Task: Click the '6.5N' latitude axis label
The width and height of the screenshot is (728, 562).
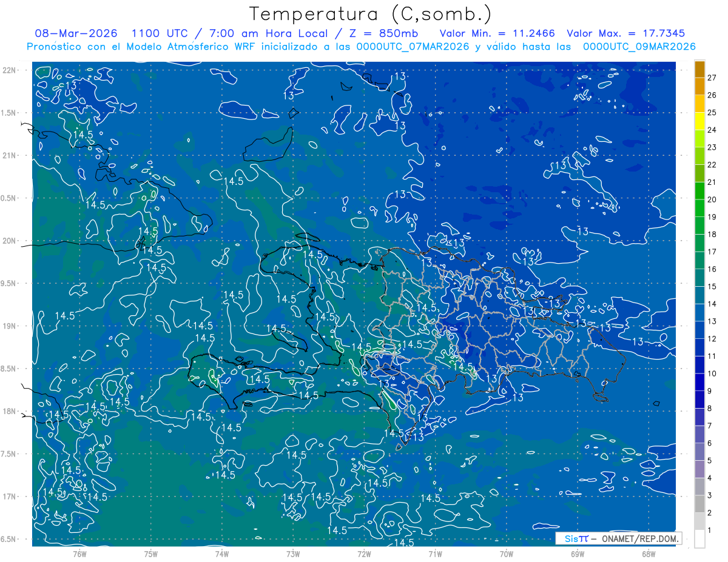Action: (8, 540)
